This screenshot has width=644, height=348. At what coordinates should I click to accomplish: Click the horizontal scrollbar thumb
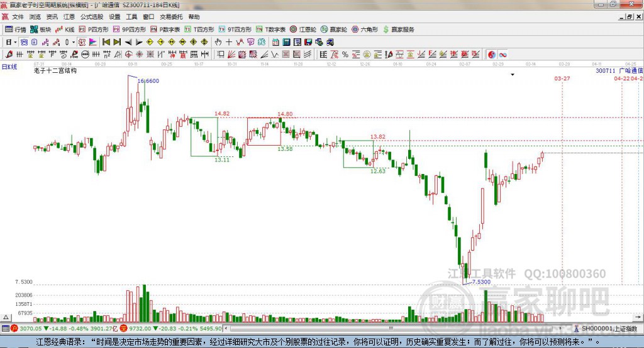[x=391, y=329]
